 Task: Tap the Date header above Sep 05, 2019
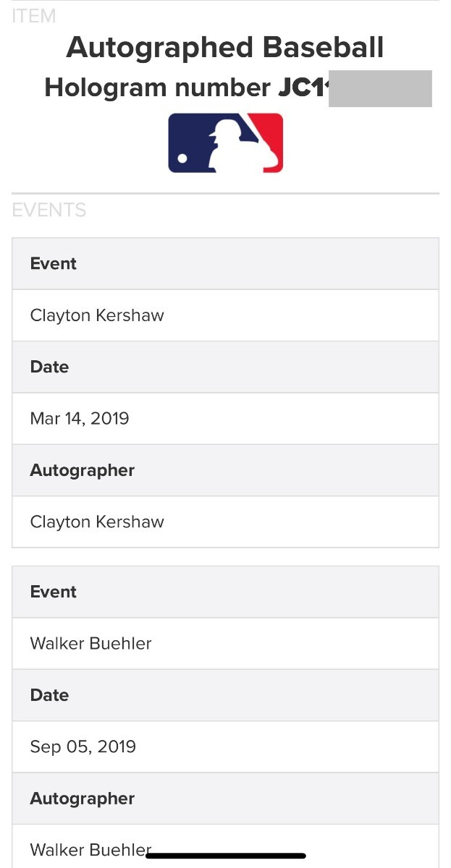[x=49, y=696]
